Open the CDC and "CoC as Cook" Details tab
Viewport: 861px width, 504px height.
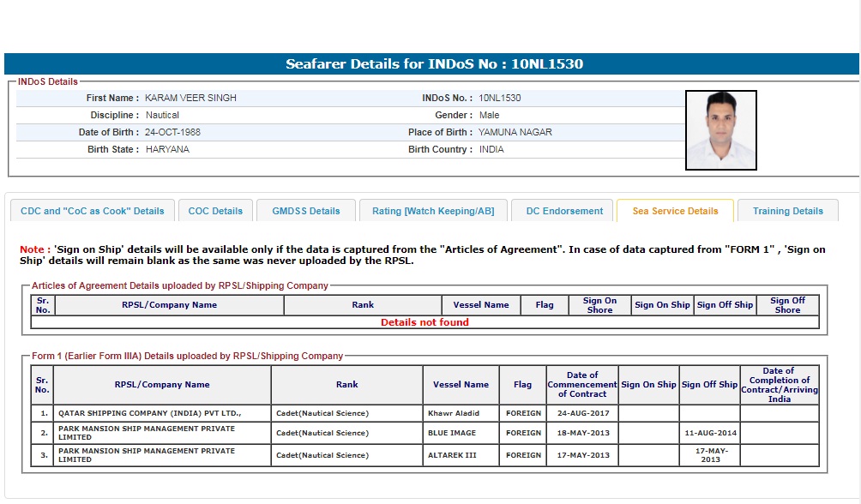[93, 211]
